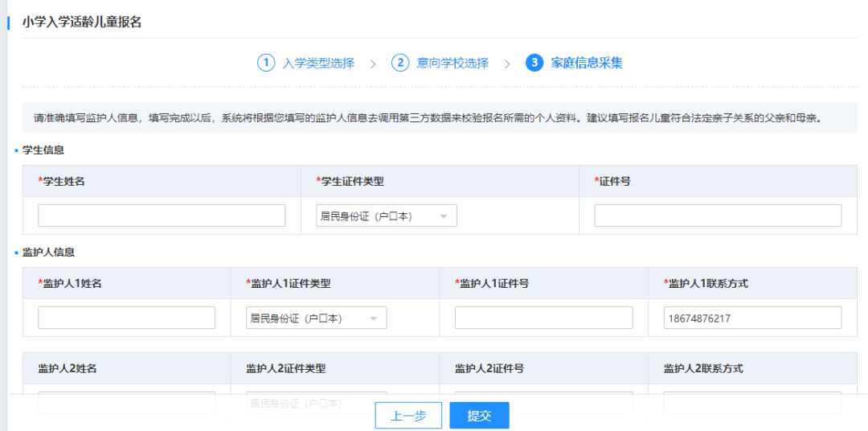The image size is (868, 431).
Task: Click the 小学入学适龄儿童报名 heading
Action: tap(82, 23)
